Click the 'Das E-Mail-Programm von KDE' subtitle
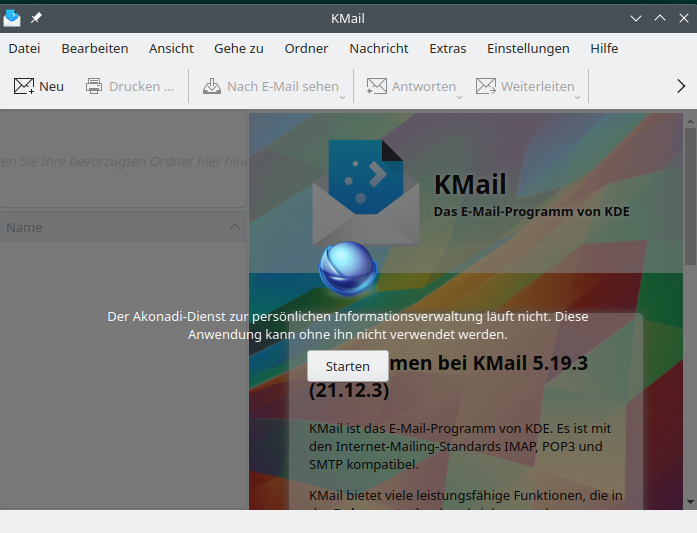The image size is (697, 533). [x=532, y=212]
